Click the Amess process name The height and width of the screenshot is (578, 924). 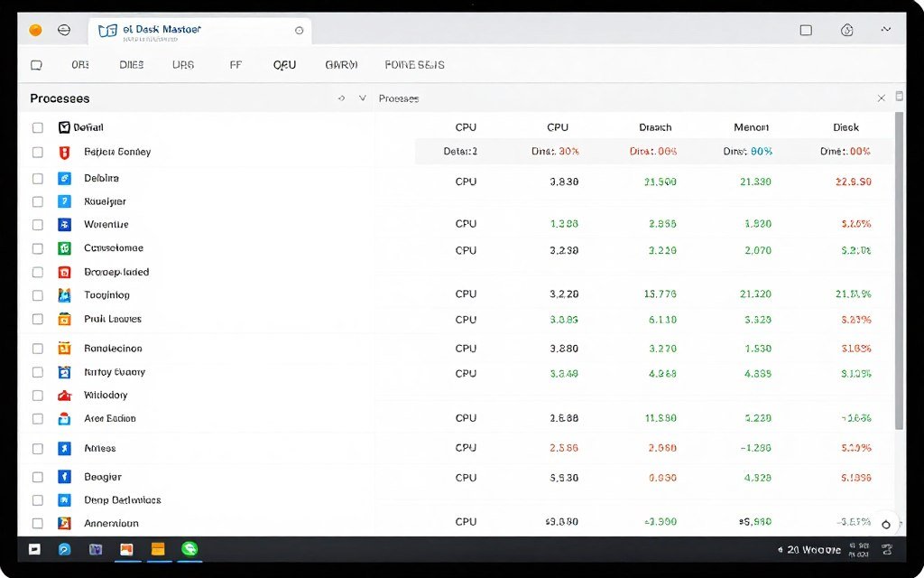coord(101,448)
